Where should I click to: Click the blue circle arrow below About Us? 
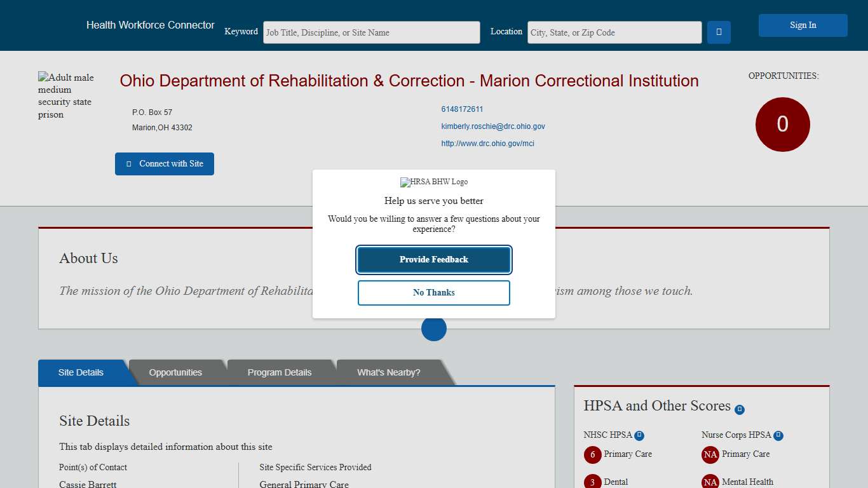tap(433, 329)
